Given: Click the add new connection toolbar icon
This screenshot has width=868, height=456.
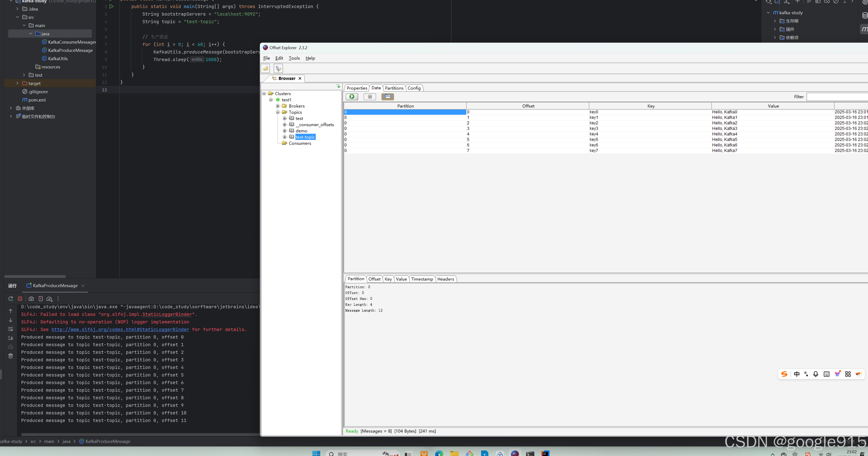Looking at the screenshot, I should (x=266, y=69).
